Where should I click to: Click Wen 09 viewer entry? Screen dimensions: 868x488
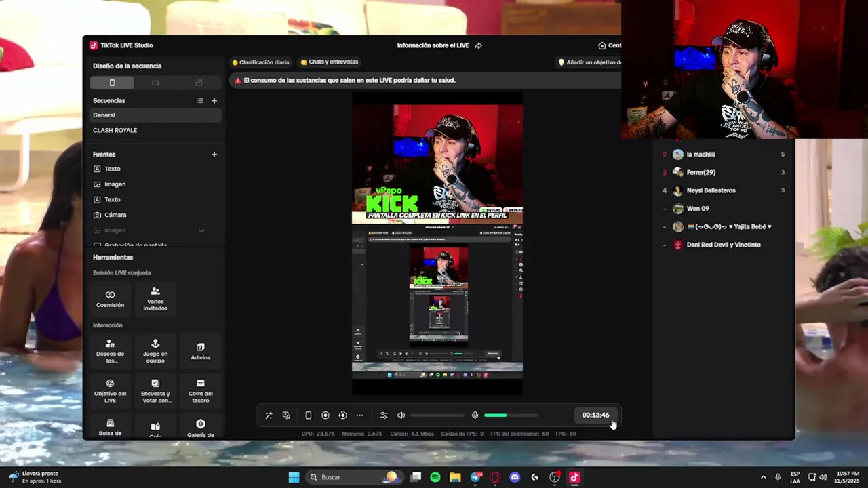tap(724, 209)
